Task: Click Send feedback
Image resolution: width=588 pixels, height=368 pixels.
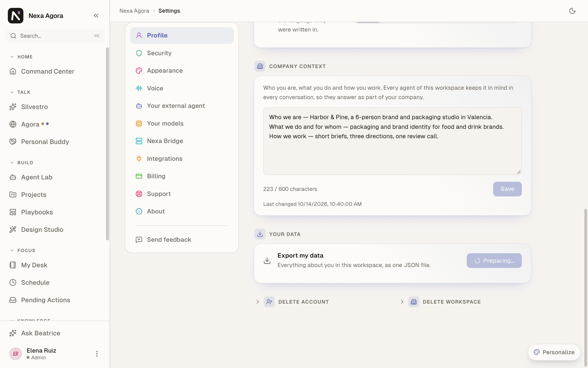Action: click(182, 240)
